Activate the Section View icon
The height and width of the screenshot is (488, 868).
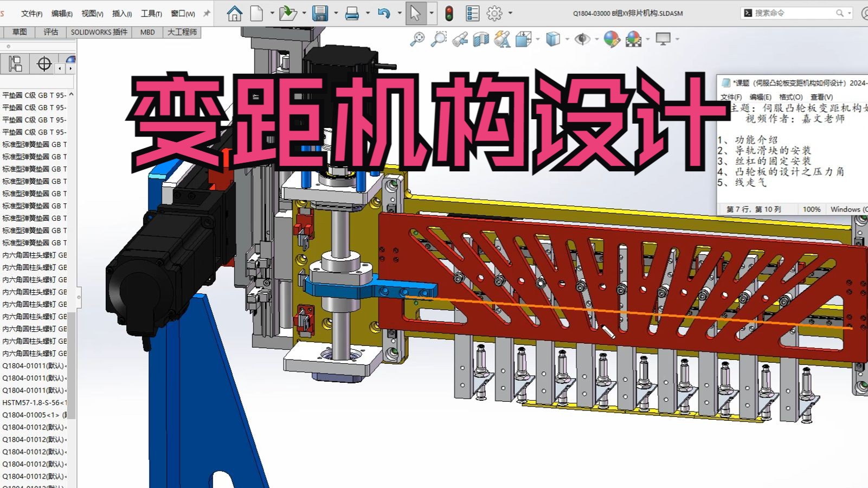(x=481, y=39)
